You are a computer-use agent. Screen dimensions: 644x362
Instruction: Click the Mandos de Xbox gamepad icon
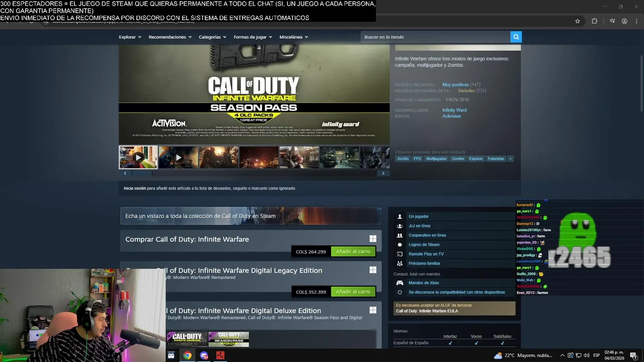click(x=400, y=283)
